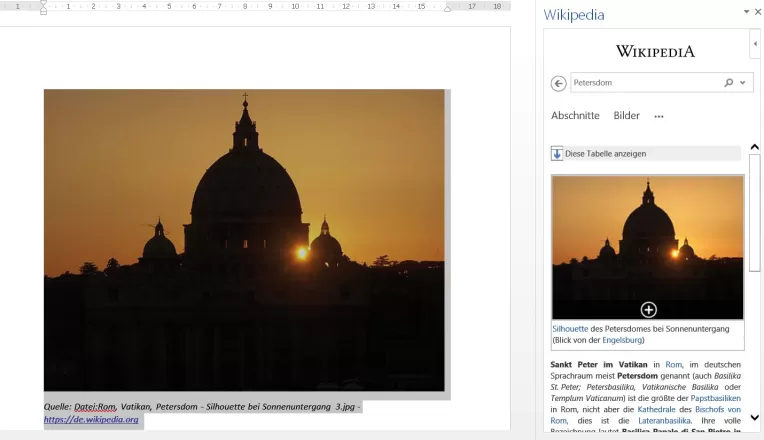Image resolution: width=764 pixels, height=440 pixels.
Task: Open the search box dropdown arrow
Action: tap(743, 82)
